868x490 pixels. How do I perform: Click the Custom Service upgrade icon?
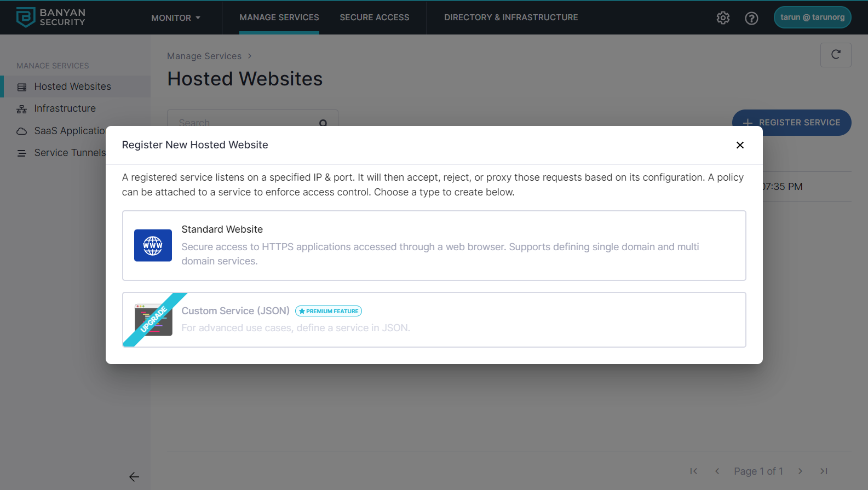tap(153, 320)
